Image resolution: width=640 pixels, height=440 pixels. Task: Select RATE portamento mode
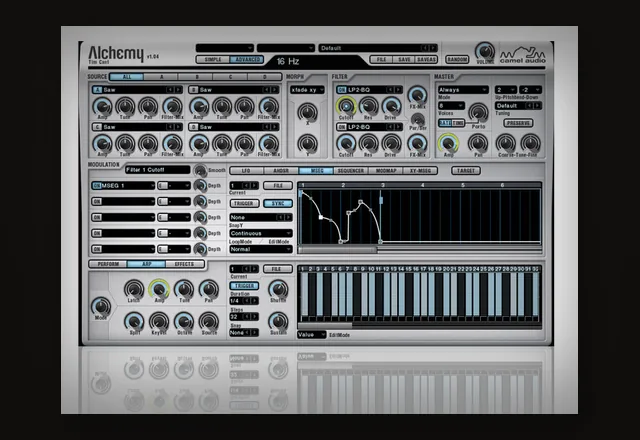tap(444, 123)
